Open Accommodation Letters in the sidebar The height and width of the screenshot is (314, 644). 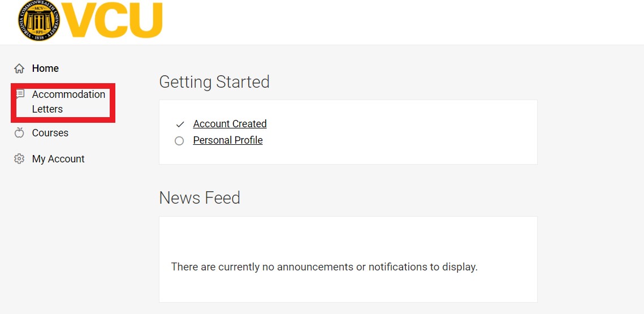68,101
